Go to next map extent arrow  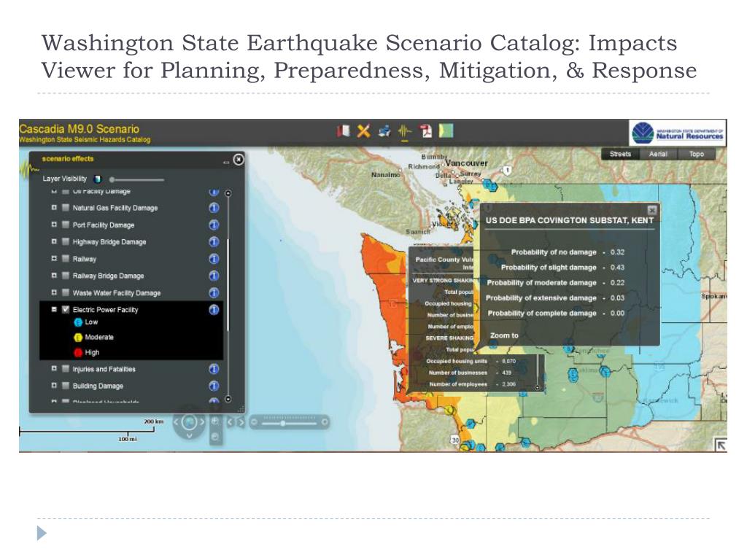coord(241,422)
